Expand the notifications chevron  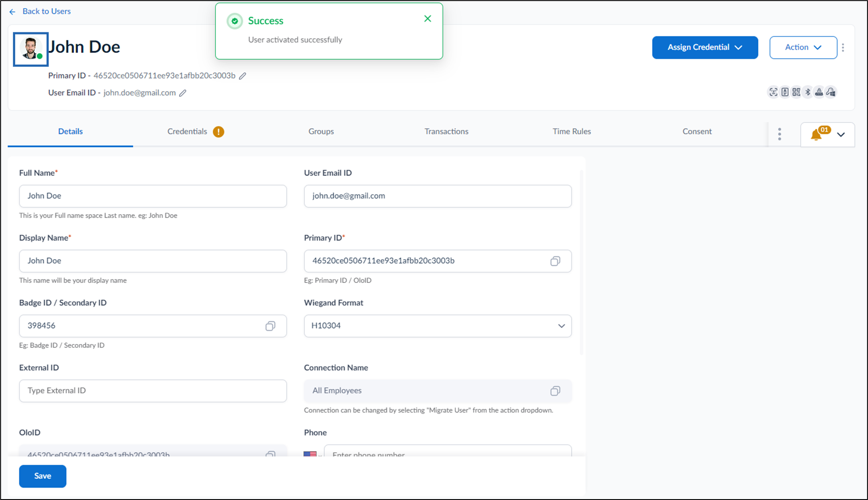(x=841, y=135)
